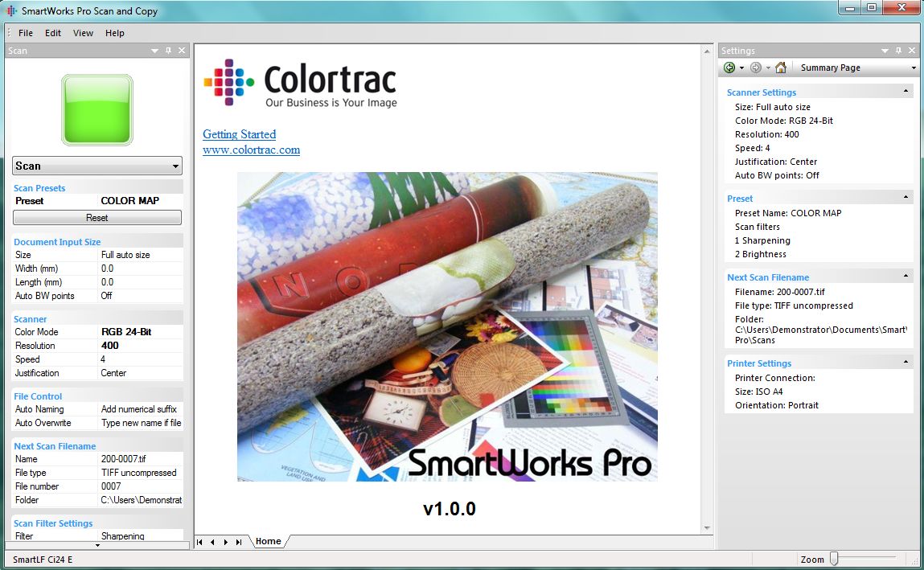The height and width of the screenshot is (570, 924).
Task: Open the Back history dropdown arrow
Action: pos(741,68)
